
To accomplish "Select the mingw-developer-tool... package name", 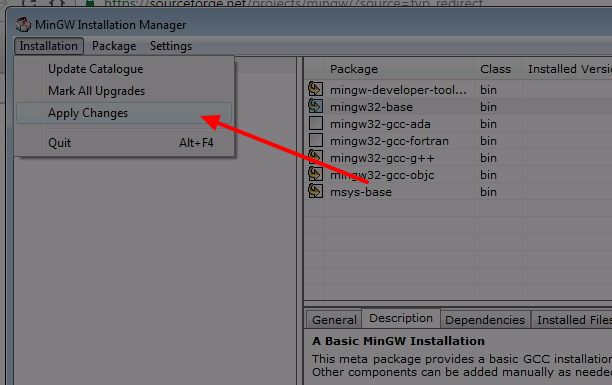I will pos(398,90).
